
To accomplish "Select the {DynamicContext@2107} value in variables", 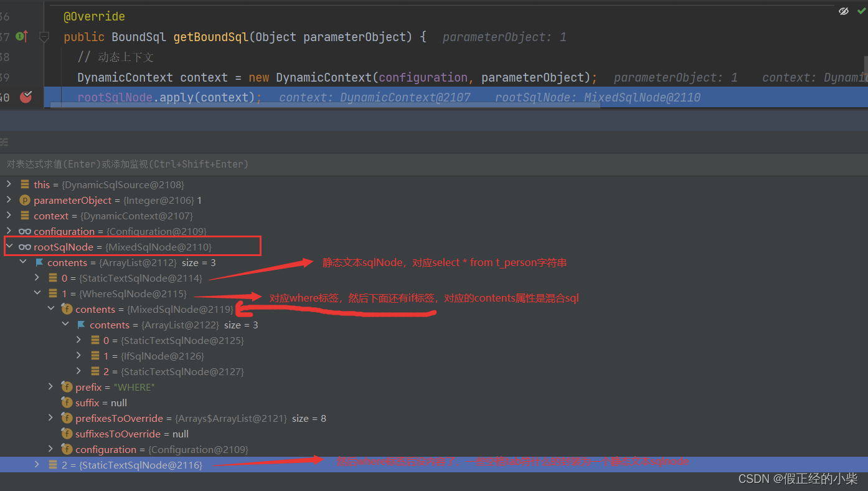I will coord(137,216).
